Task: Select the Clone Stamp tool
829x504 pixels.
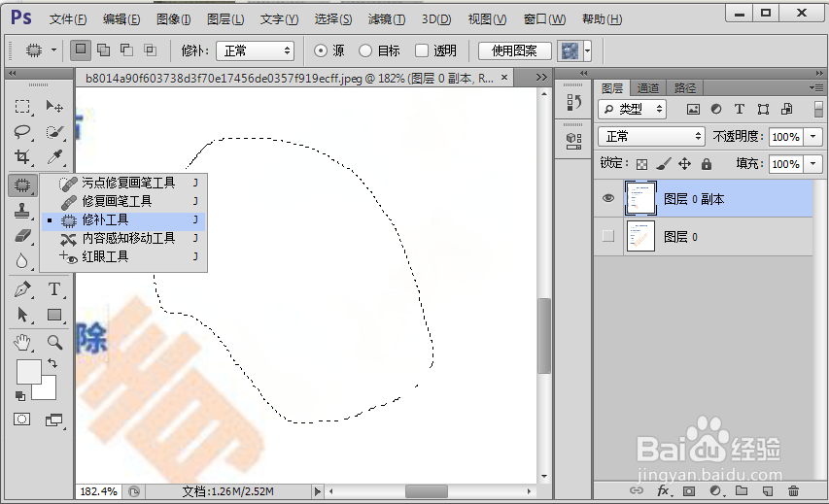Action: pyautogui.click(x=22, y=211)
